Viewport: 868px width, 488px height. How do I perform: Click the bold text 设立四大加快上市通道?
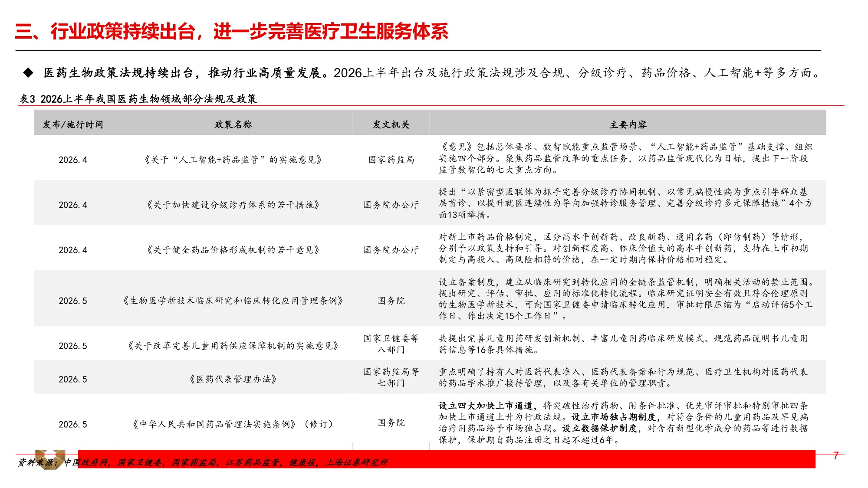[x=486, y=406]
